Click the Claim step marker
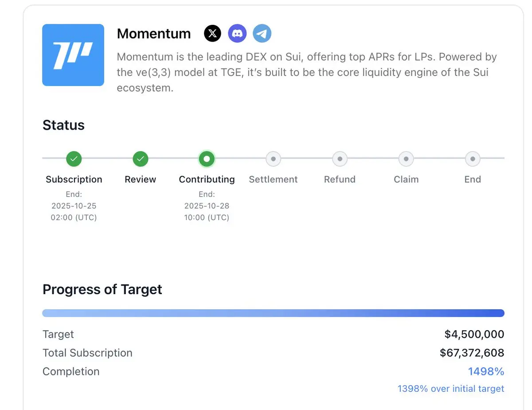 (406, 158)
